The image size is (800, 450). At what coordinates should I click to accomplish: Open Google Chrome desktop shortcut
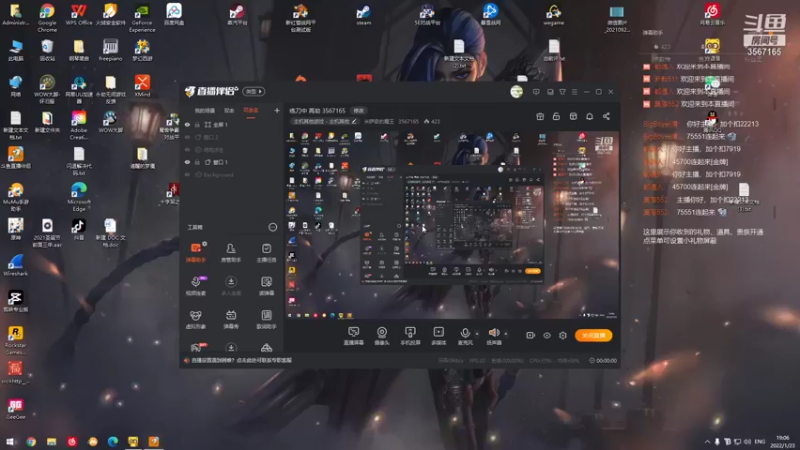47,17
